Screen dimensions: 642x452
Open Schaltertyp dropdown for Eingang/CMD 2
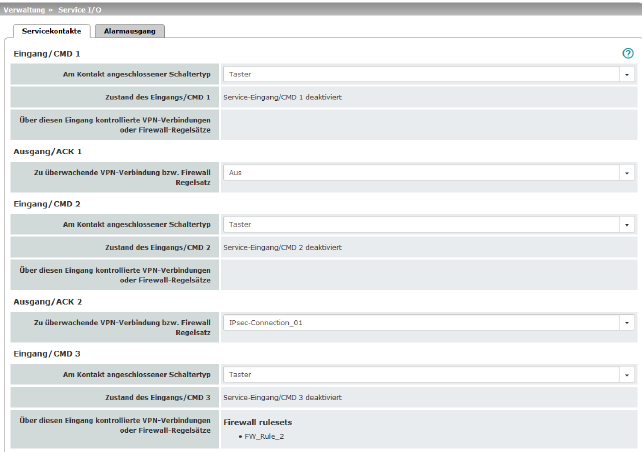(429, 224)
